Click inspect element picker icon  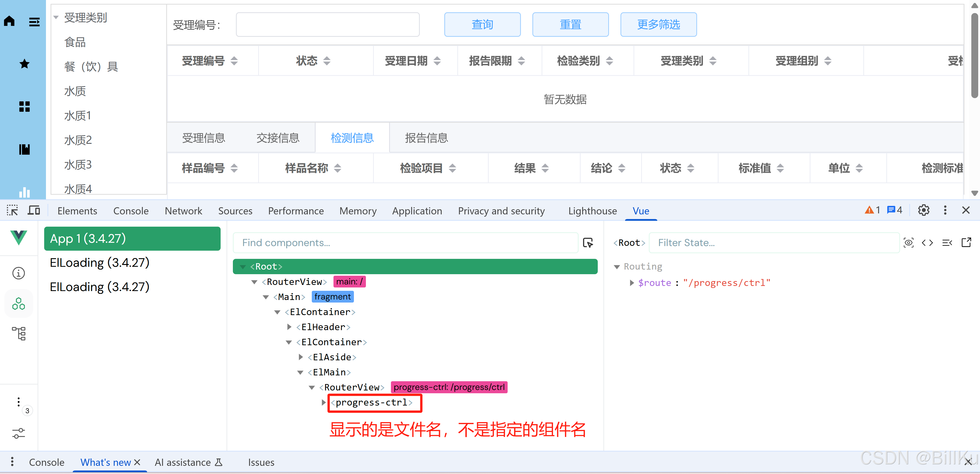[x=12, y=210]
